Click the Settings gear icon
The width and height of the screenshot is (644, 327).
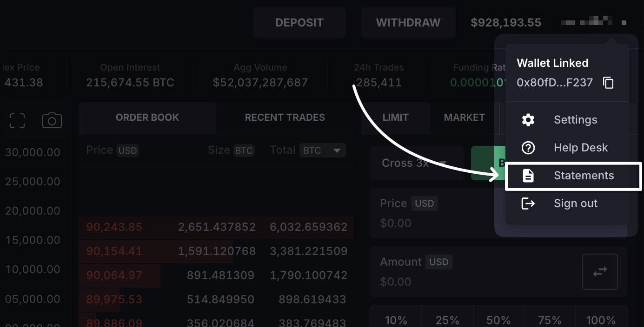[x=528, y=120]
